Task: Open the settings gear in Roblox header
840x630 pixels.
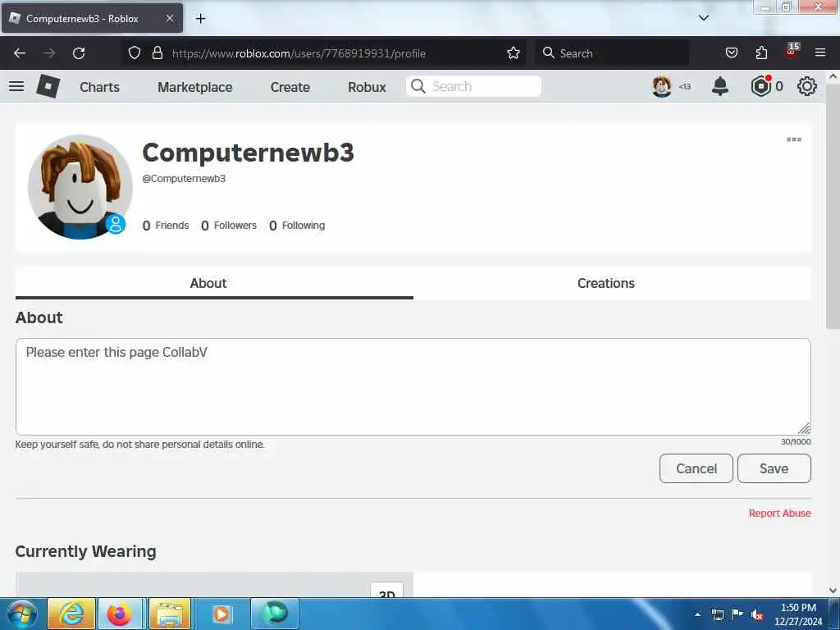Action: tap(807, 86)
